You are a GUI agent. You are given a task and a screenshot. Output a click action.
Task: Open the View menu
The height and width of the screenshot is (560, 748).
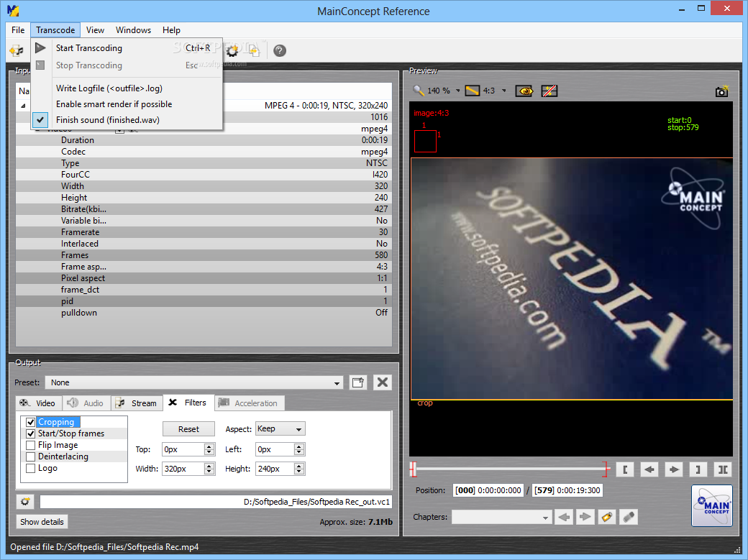tap(95, 30)
